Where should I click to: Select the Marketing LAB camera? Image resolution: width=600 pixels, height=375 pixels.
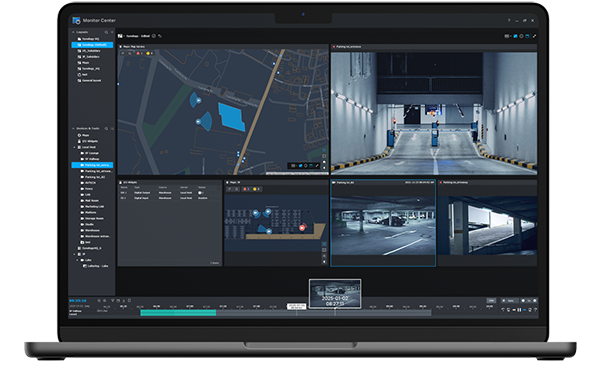click(x=92, y=207)
